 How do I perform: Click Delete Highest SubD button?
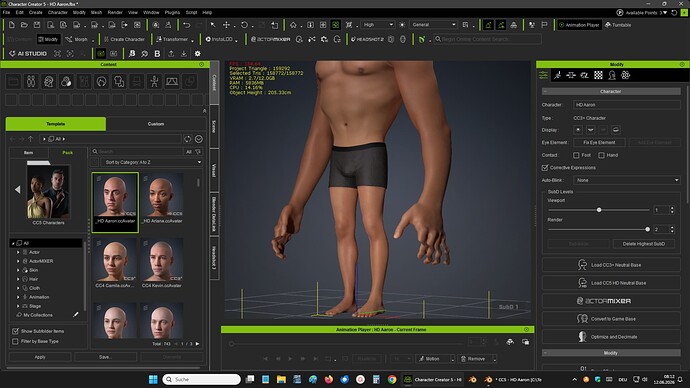643,244
